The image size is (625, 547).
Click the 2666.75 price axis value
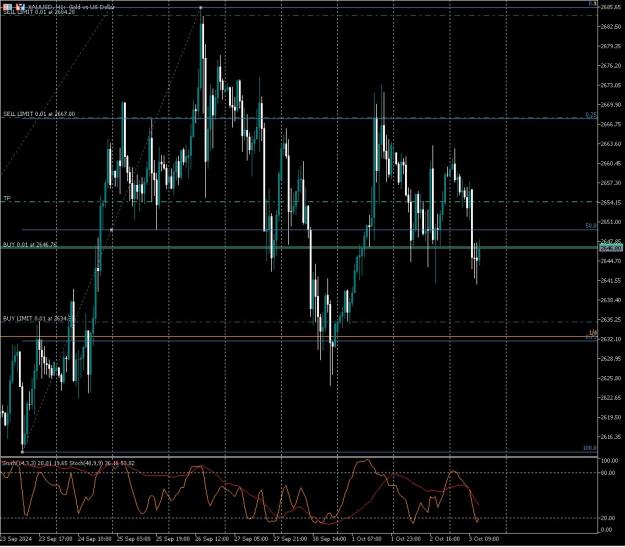(x=611, y=124)
